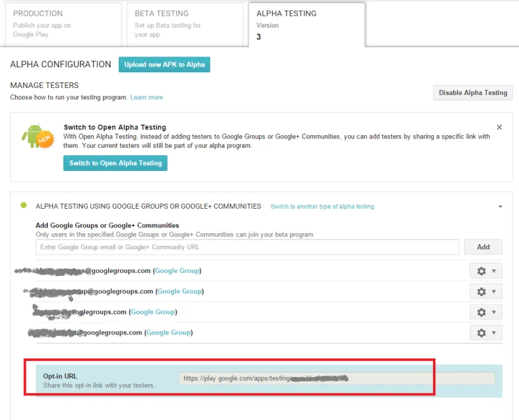This screenshot has height=420, width=519.
Task: Dismiss the Open Alpha Testing banner
Action: 499,127
